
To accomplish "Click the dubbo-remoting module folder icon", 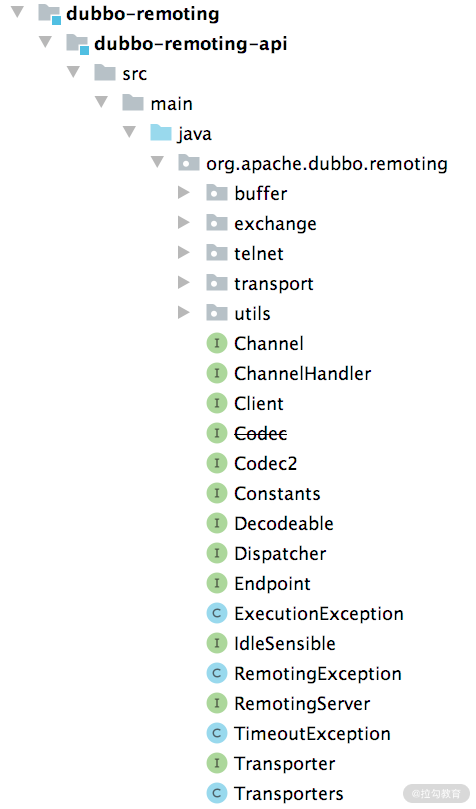I will (50, 14).
